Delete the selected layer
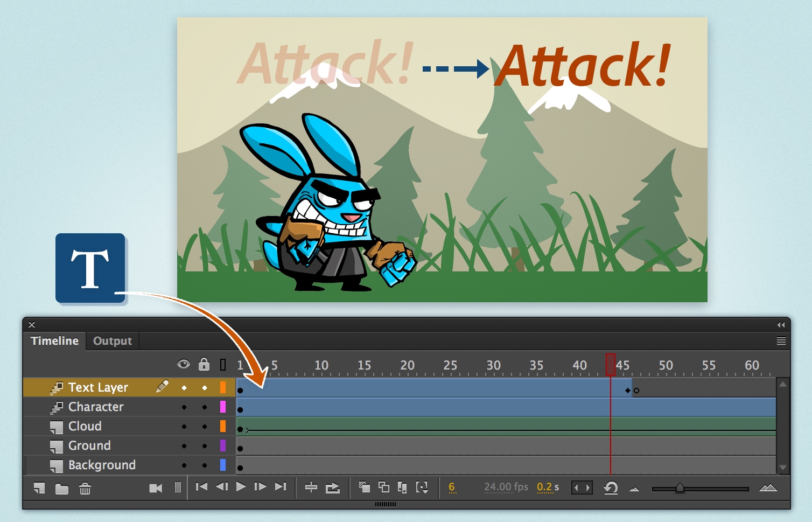Viewport: 812px width, 522px height. [x=84, y=488]
